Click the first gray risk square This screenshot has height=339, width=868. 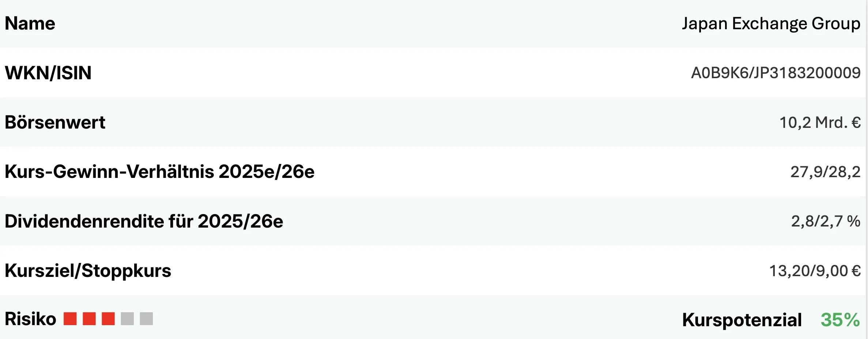(127, 319)
